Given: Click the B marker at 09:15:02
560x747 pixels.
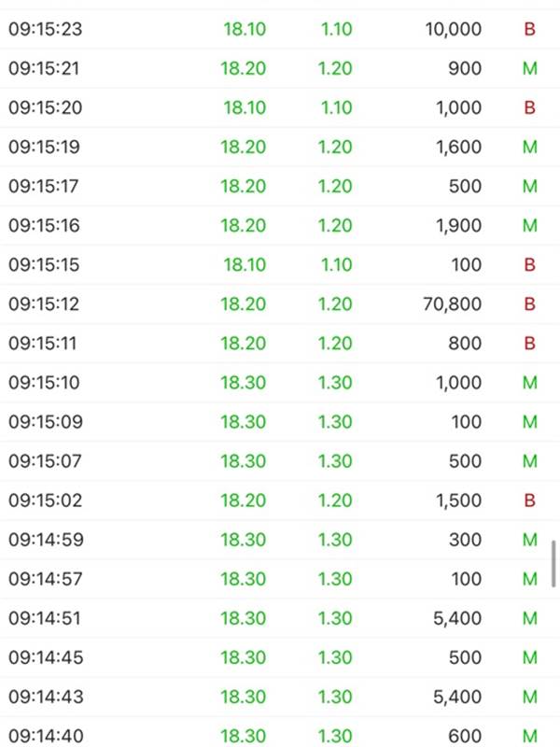Looking at the screenshot, I should coord(529,500).
